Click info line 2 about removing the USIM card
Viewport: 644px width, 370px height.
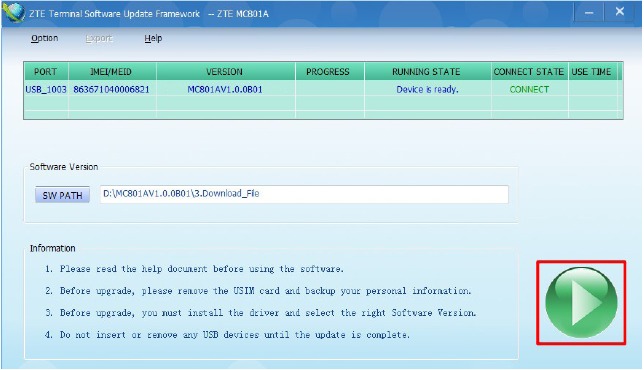[258, 291]
